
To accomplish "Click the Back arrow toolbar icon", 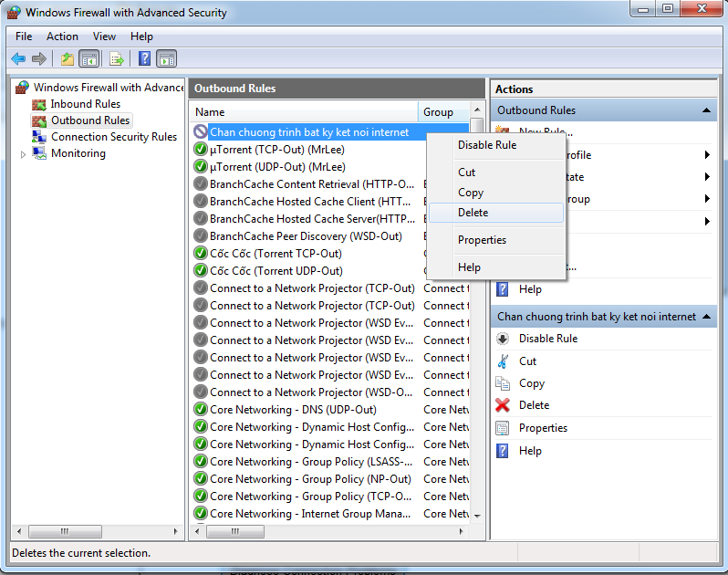I will tap(18, 59).
